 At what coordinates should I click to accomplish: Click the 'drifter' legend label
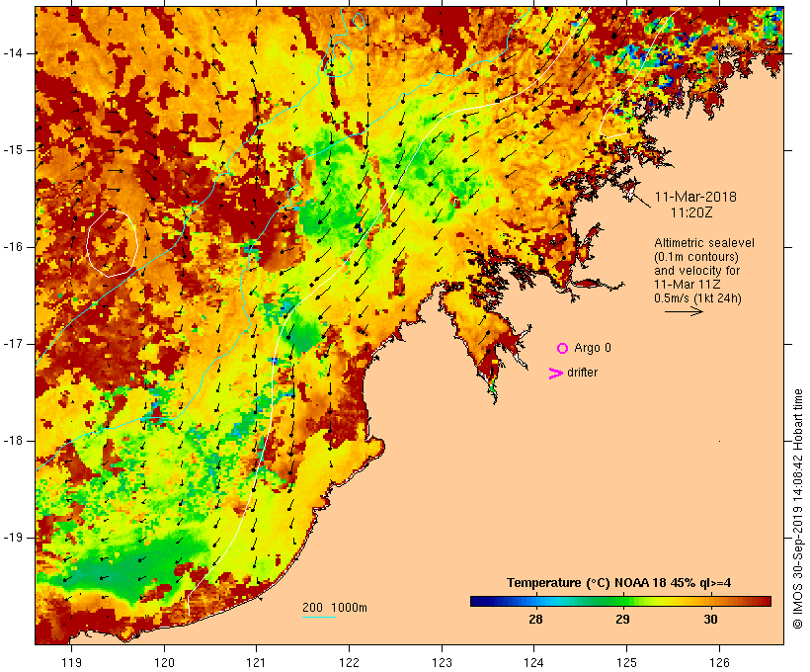[582, 373]
